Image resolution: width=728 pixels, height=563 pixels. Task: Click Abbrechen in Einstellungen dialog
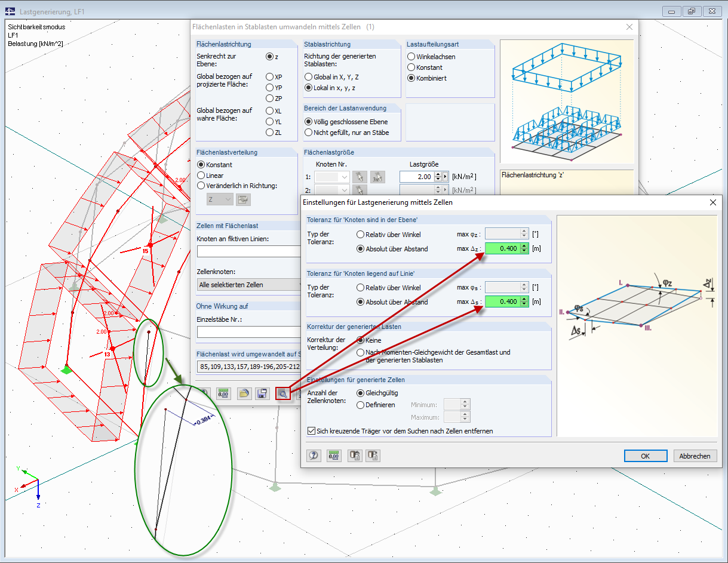tap(695, 456)
